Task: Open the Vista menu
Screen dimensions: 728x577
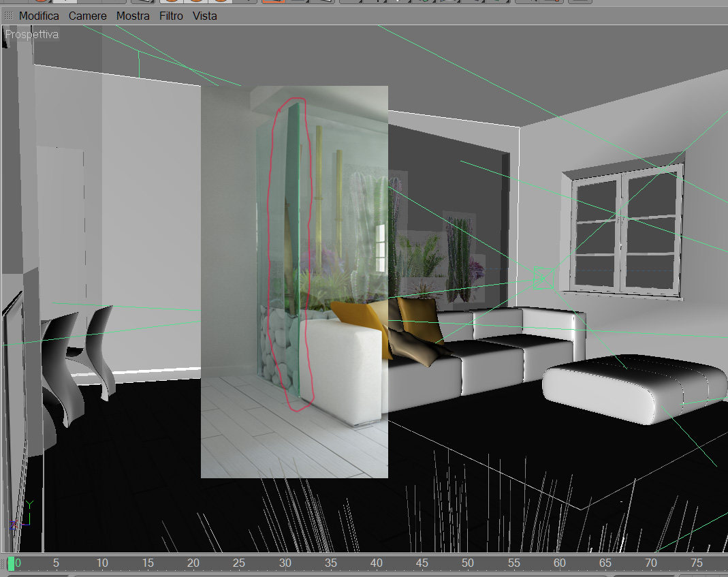Action: pos(205,16)
